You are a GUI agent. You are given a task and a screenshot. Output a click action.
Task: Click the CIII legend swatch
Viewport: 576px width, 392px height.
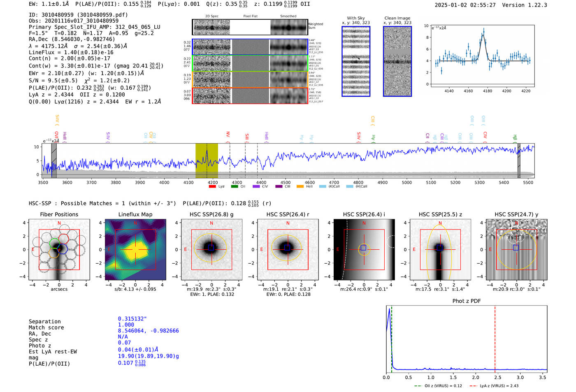279,186
